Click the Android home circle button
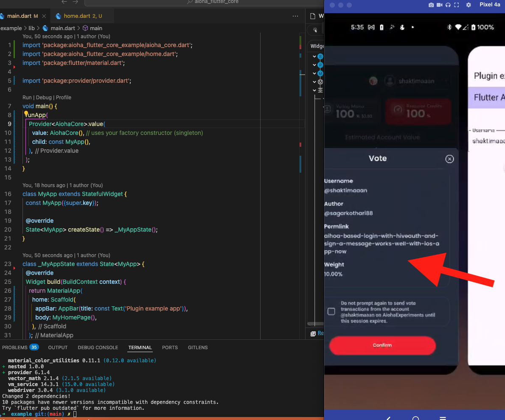This screenshot has height=420, width=505. (415, 418)
